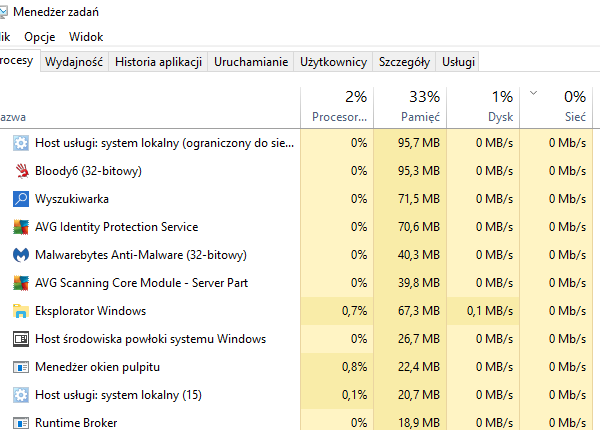Sort by the Dysk column header
Image resolution: width=600 pixels, height=430 pixels.
(x=483, y=108)
